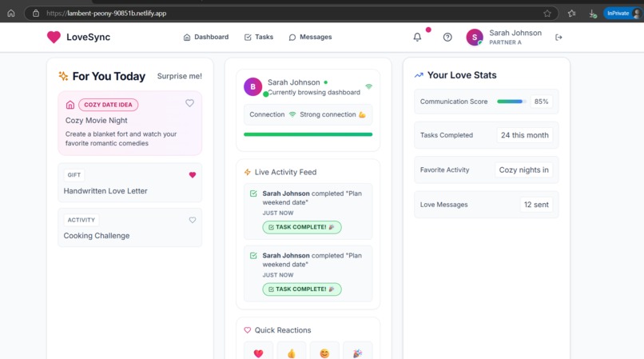Open the browser favorites list icon

[x=571, y=13]
